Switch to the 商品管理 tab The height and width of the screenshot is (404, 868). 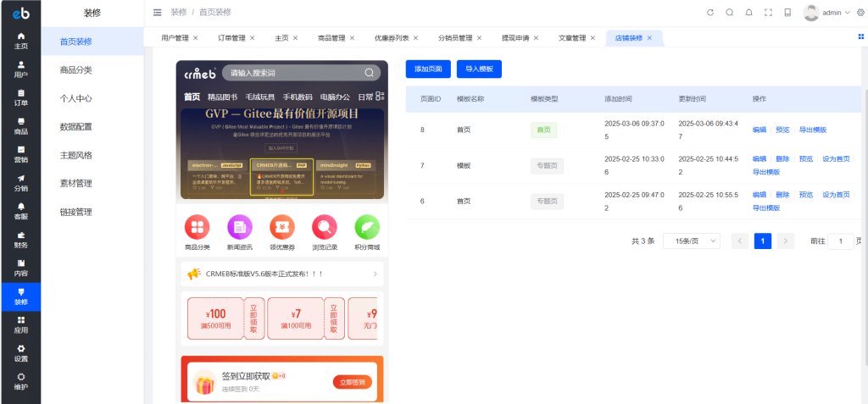(331, 38)
